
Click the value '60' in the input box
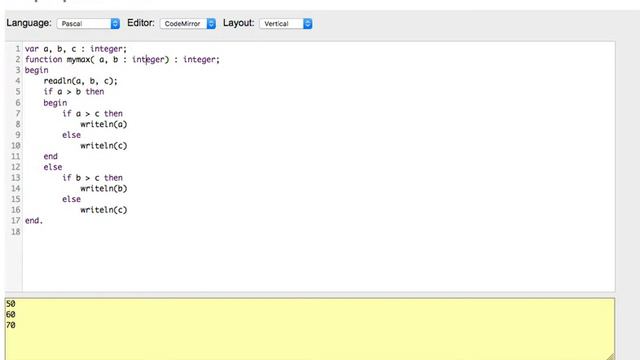point(11,314)
